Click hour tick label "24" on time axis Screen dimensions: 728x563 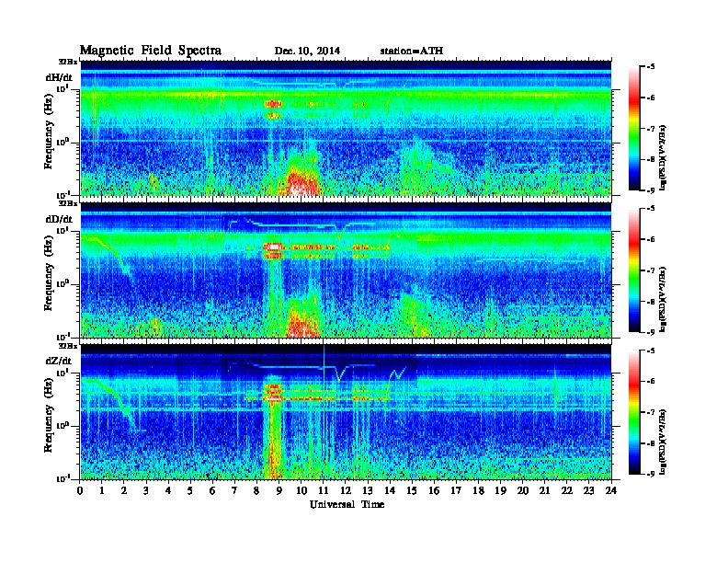pos(611,490)
